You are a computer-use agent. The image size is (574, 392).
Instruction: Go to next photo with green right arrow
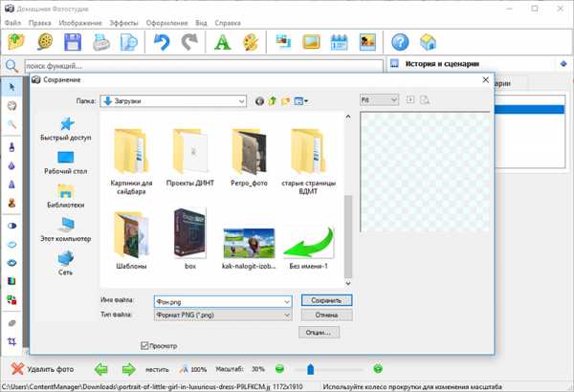tap(127, 369)
